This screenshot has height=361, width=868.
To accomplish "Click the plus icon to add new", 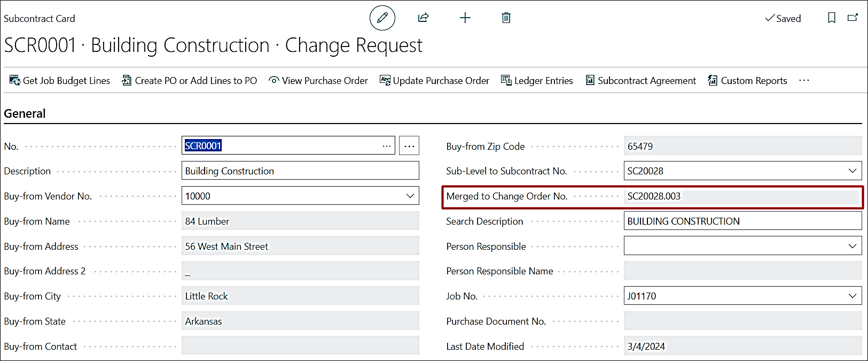I will coord(465,18).
